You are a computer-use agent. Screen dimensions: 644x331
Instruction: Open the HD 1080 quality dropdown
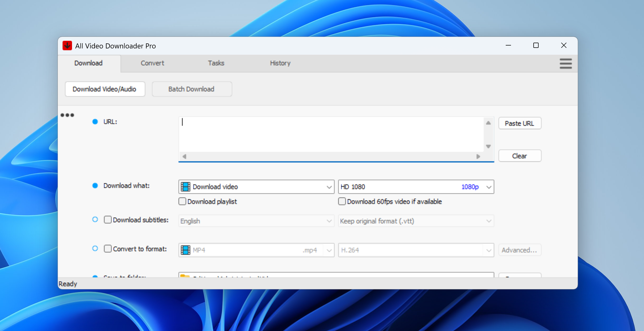(416, 187)
